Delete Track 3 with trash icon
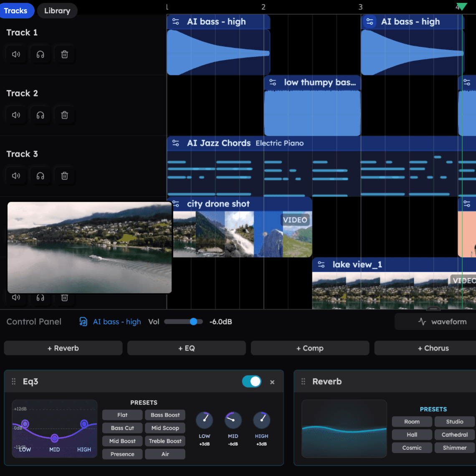This screenshot has width=476, height=476. 64,176
